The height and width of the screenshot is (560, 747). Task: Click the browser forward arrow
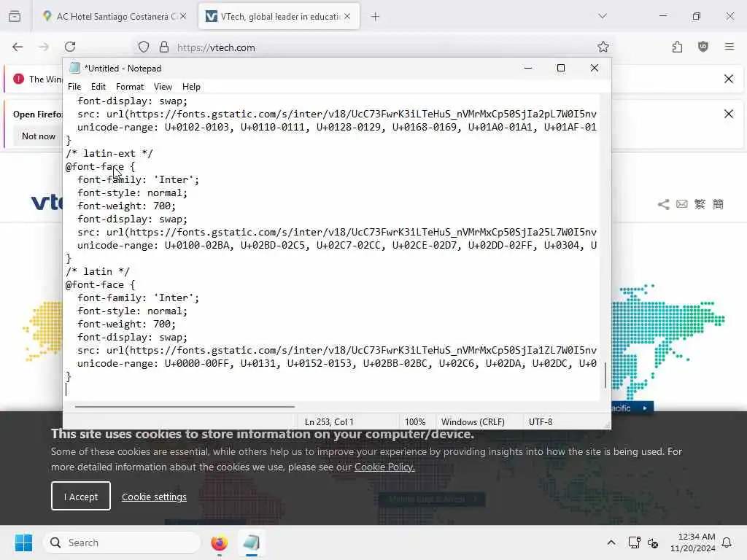tap(43, 47)
